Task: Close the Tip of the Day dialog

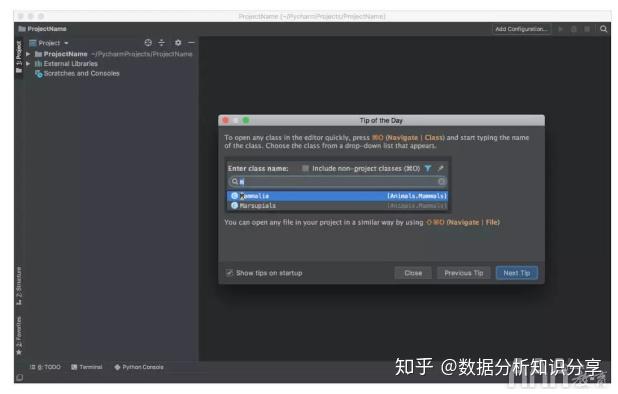Action: coord(413,273)
